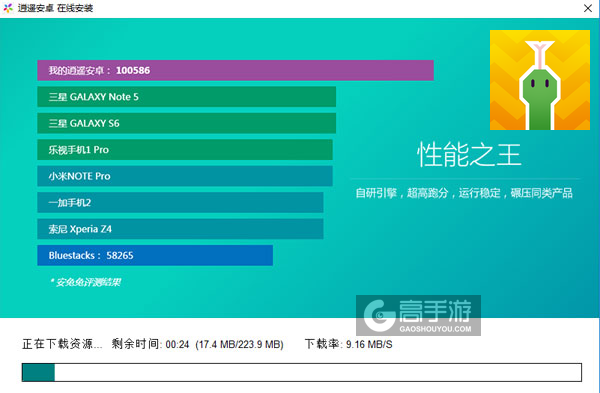This screenshot has height=393, width=600.
Task: Click the 自研引擎 description line
Action: (464, 193)
